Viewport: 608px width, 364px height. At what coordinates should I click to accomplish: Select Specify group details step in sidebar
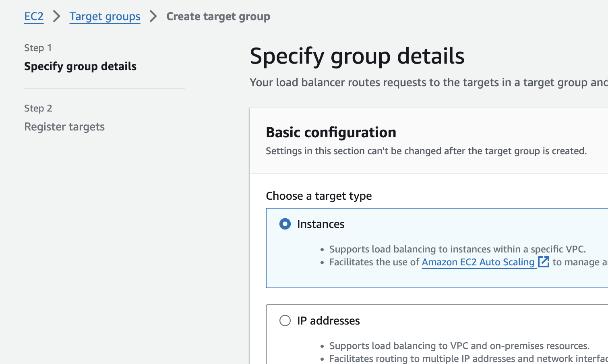80,66
